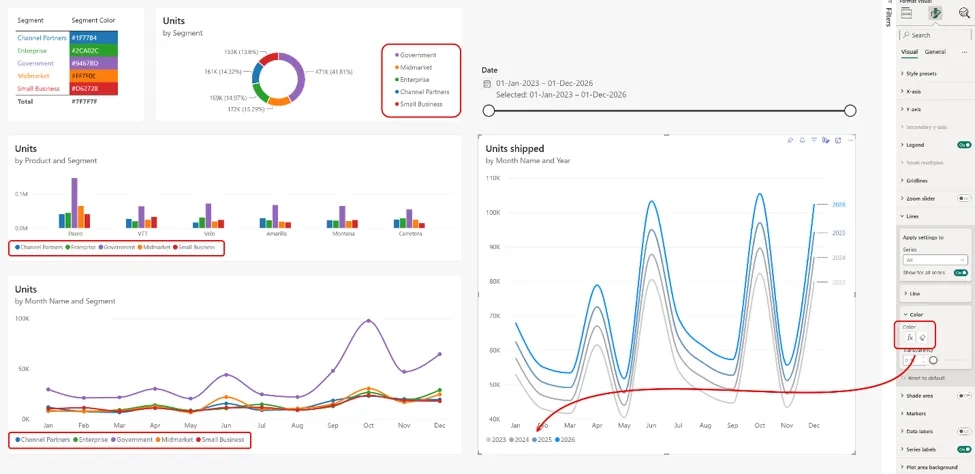Click 2023 in Units shipped legend

coord(496,440)
